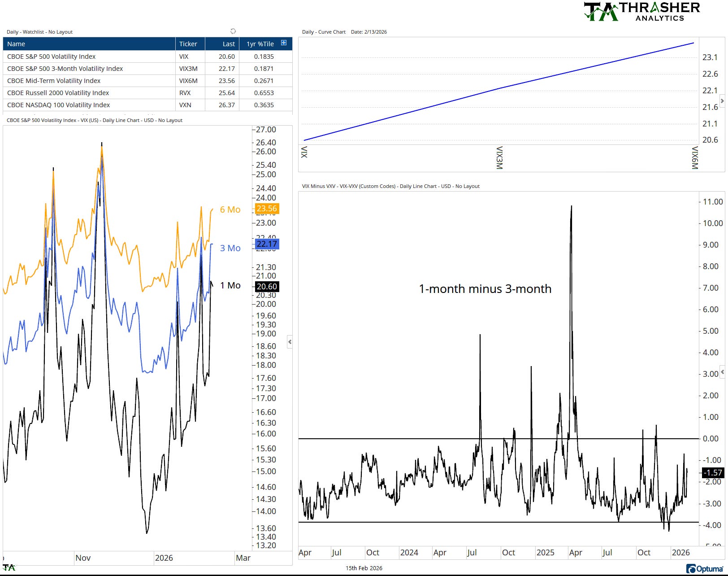Select CBOE Mid-Term Volatility Index row

click(147, 81)
